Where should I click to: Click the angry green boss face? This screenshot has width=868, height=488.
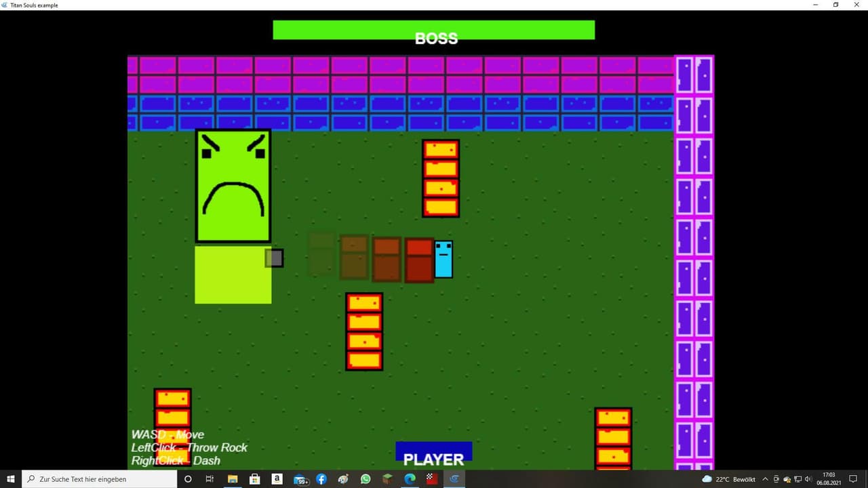coord(233,186)
